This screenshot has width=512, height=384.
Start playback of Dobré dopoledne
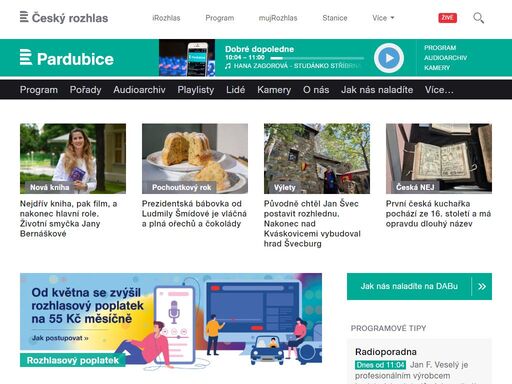389,58
